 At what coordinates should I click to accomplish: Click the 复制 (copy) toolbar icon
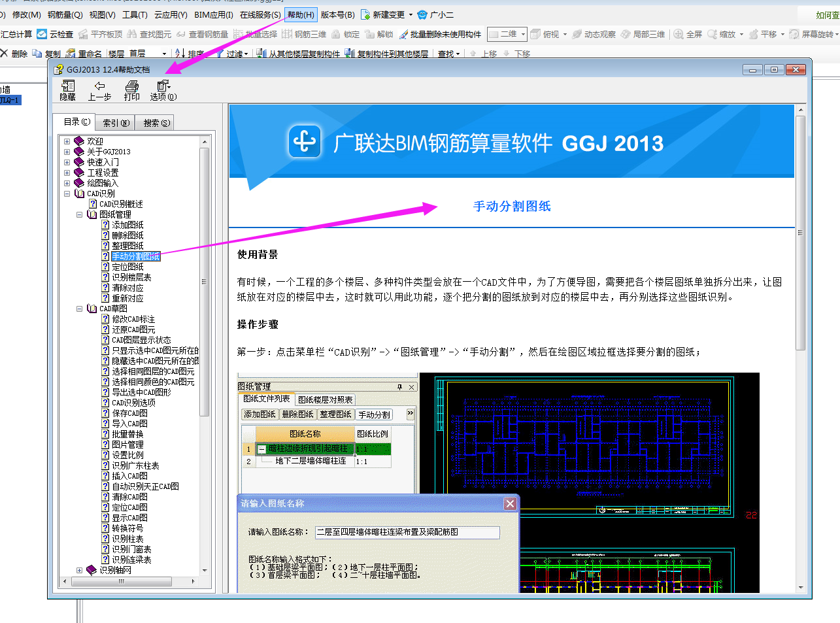(46, 54)
